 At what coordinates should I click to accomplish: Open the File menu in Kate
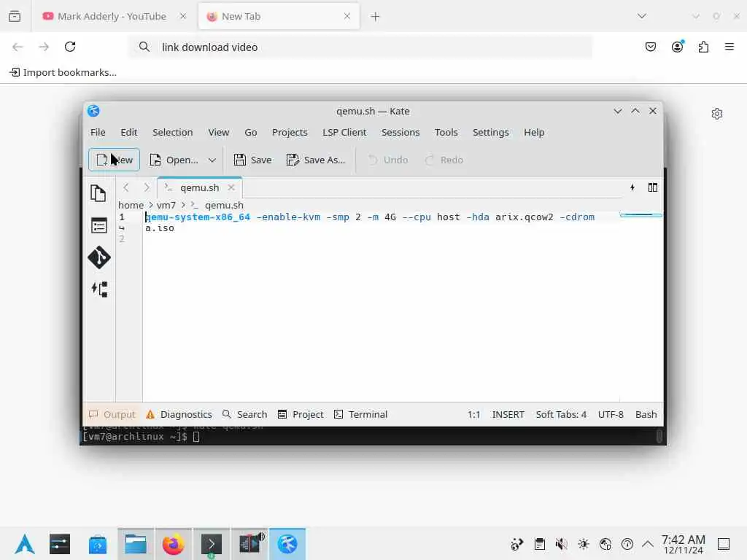pyautogui.click(x=98, y=133)
